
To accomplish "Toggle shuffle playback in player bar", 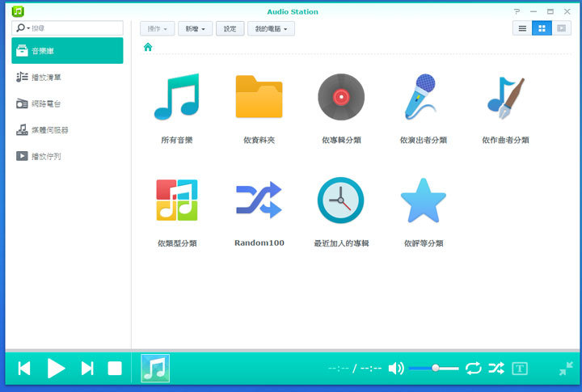I will pos(496,369).
